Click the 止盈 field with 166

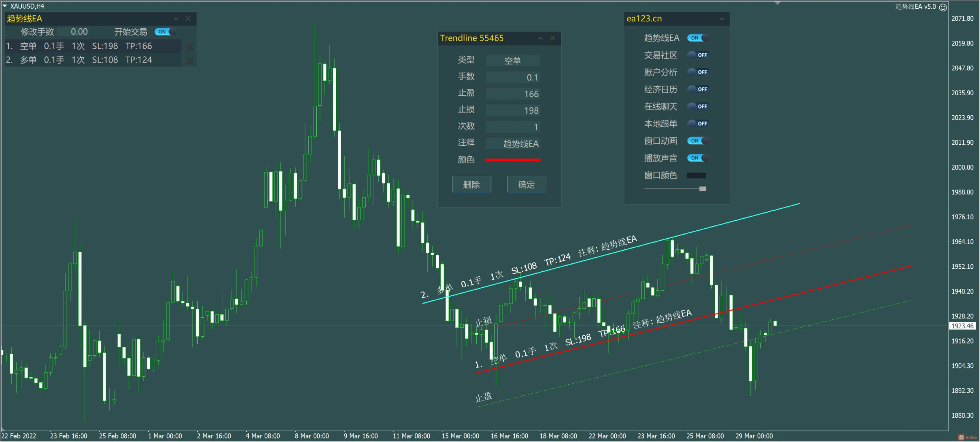coord(513,94)
